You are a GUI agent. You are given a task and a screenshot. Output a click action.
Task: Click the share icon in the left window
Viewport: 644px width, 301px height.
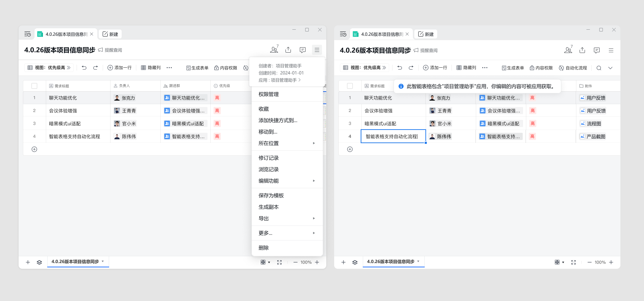[x=288, y=50]
